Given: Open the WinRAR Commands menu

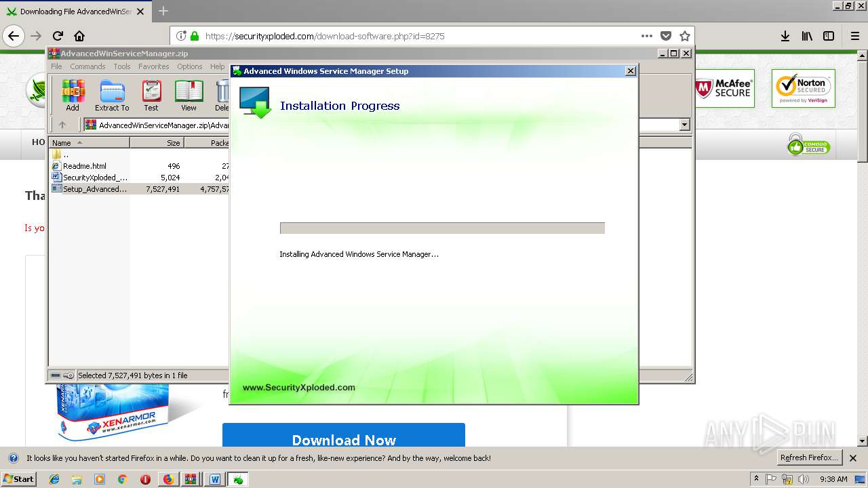Looking at the screenshot, I should pyautogui.click(x=87, y=66).
